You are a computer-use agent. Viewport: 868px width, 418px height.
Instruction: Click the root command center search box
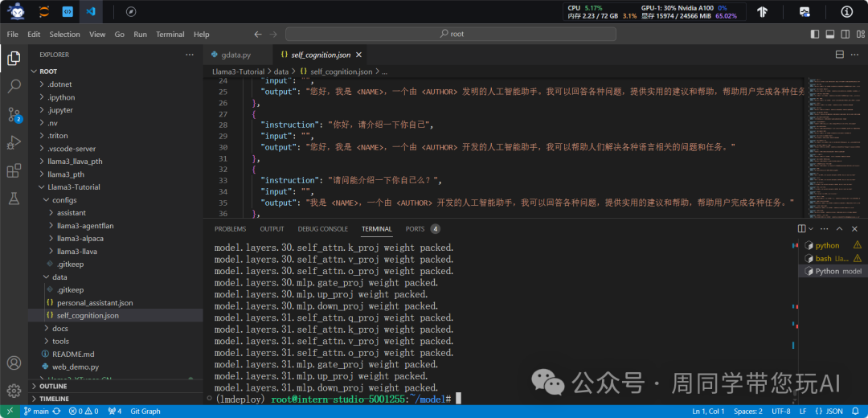pos(451,35)
